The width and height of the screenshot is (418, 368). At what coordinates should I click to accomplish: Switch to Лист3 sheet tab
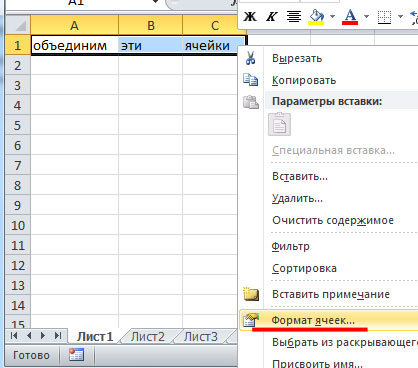pos(201,337)
